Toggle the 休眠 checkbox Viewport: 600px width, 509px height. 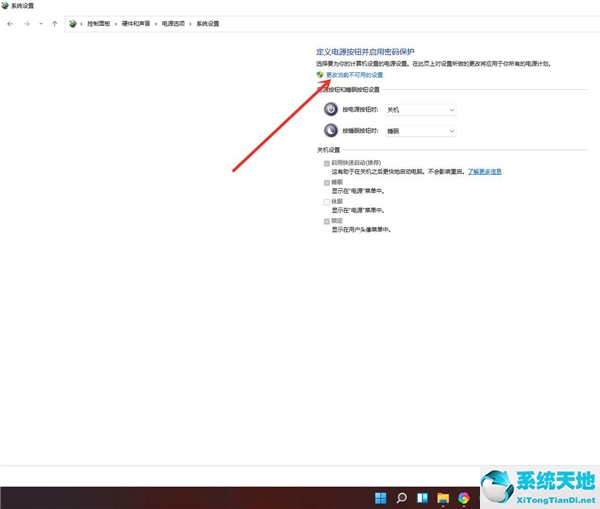click(x=327, y=202)
